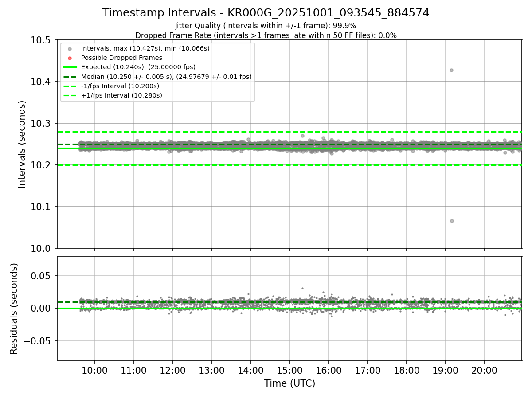This screenshot has height=399, width=532.
Task: Click the '17:00' time tick label
Action: (368, 370)
